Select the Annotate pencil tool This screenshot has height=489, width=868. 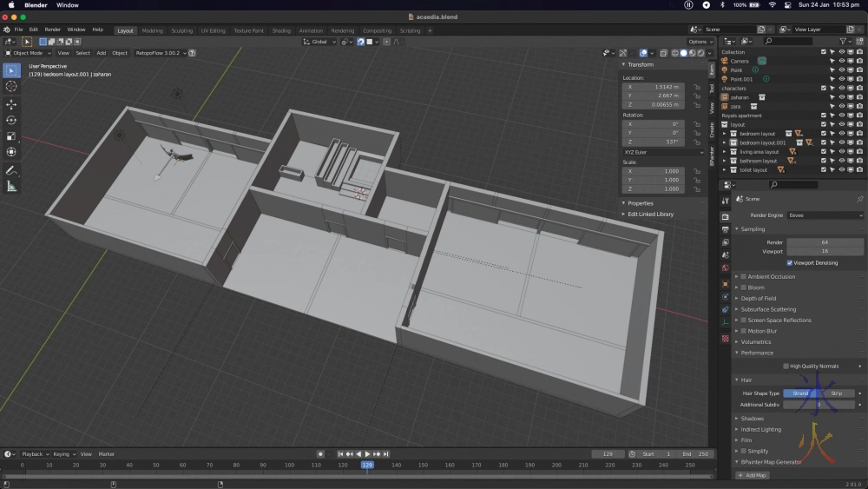pos(11,170)
